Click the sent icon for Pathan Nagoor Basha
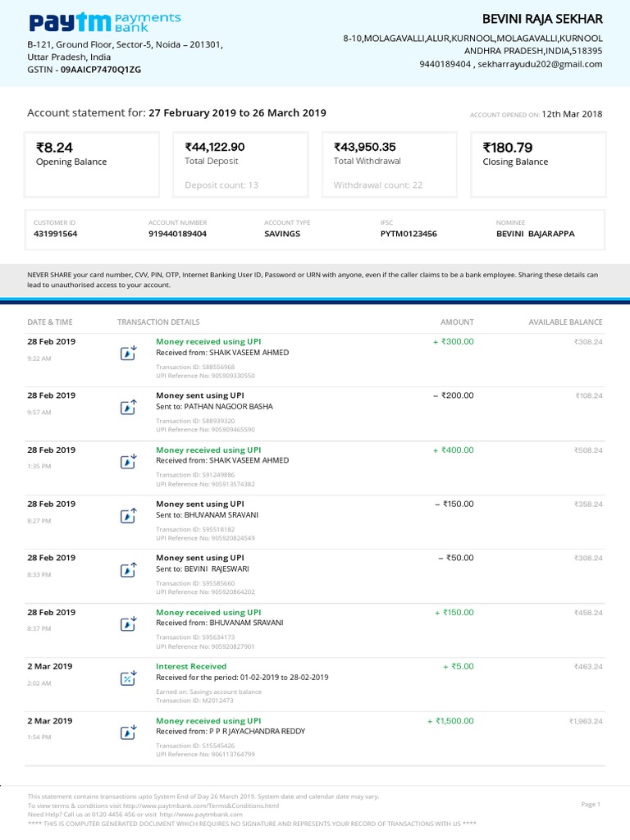 [128, 407]
